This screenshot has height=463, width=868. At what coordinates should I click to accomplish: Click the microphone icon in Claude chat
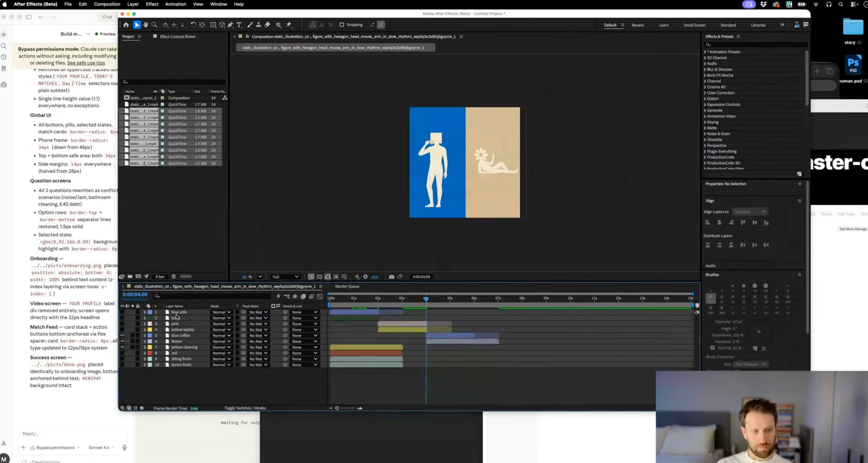(124, 447)
